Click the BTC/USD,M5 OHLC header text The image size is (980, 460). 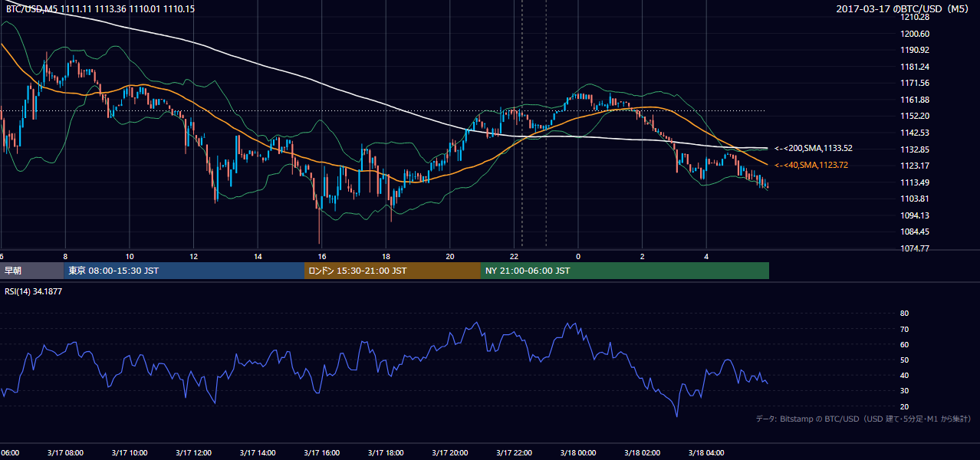(x=100, y=8)
